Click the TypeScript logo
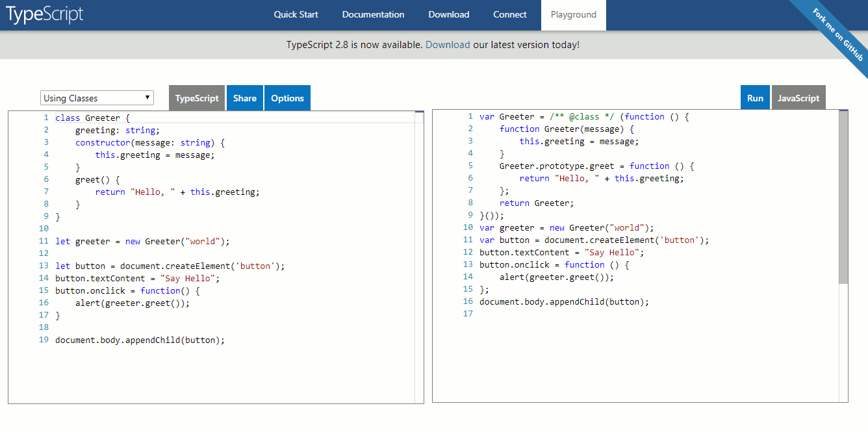This screenshot has width=868, height=432. [45, 15]
